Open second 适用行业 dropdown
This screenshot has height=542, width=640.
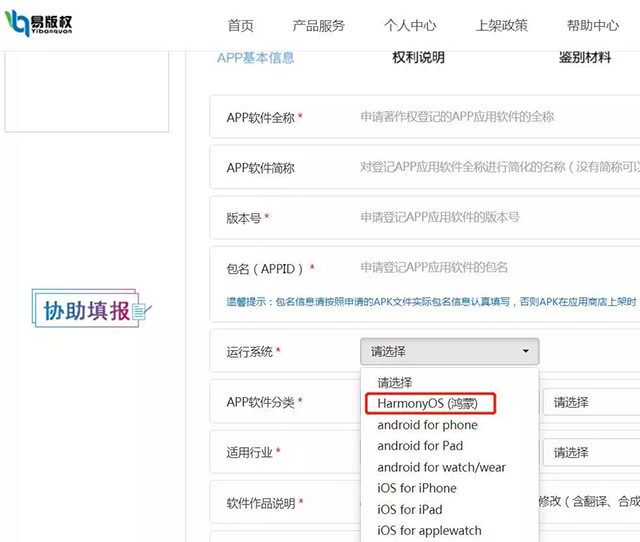591,452
